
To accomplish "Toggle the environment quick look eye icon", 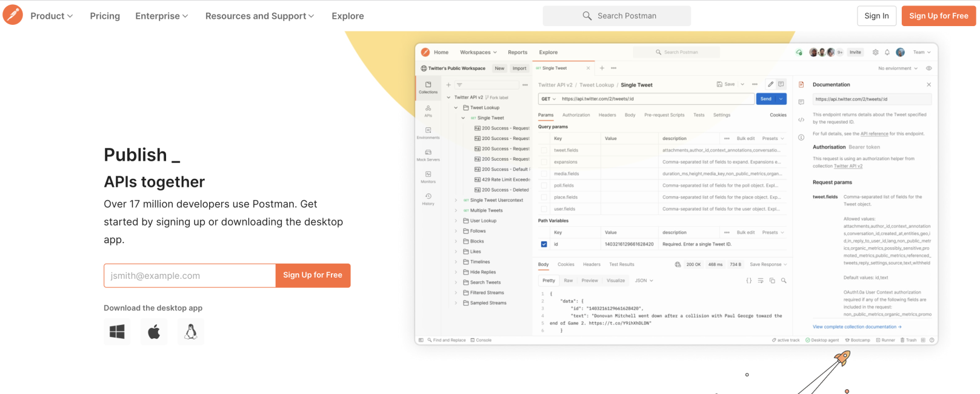I will click(928, 68).
